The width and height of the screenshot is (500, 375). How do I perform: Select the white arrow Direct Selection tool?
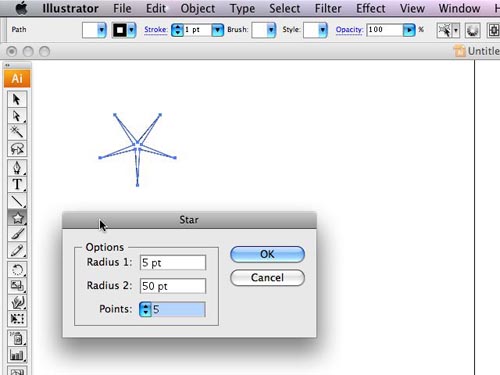17,116
